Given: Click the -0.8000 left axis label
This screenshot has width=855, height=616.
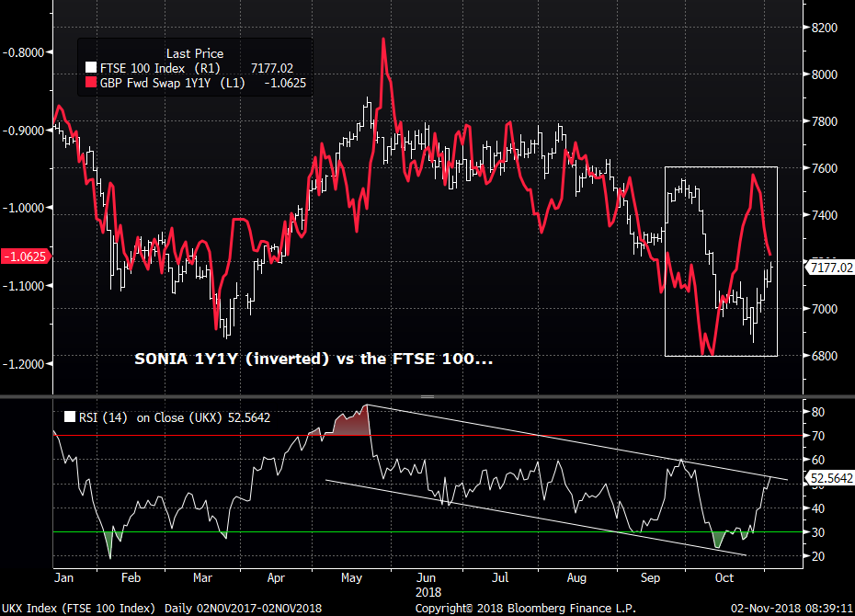Looking at the screenshot, I should [x=23, y=52].
